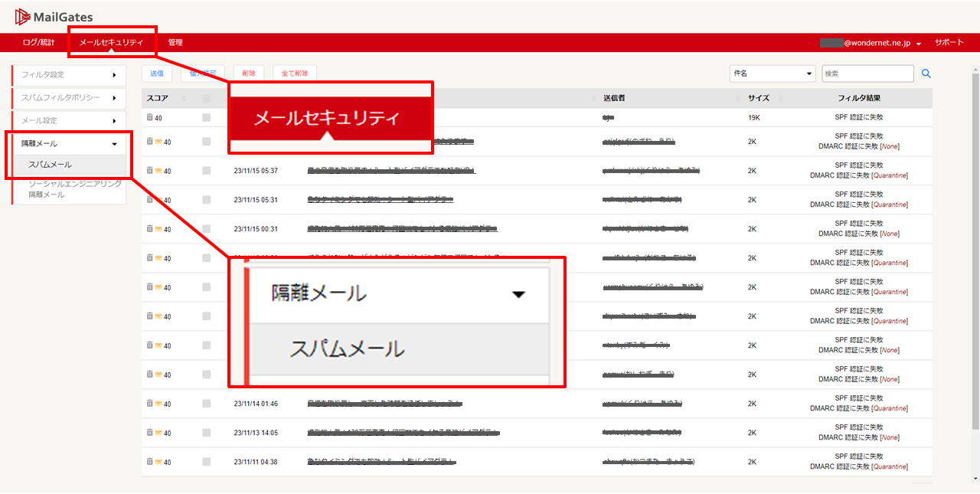980x494 pixels.
Task: Check the box for 23/11/14 01:46 mail
Action: (x=206, y=404)
